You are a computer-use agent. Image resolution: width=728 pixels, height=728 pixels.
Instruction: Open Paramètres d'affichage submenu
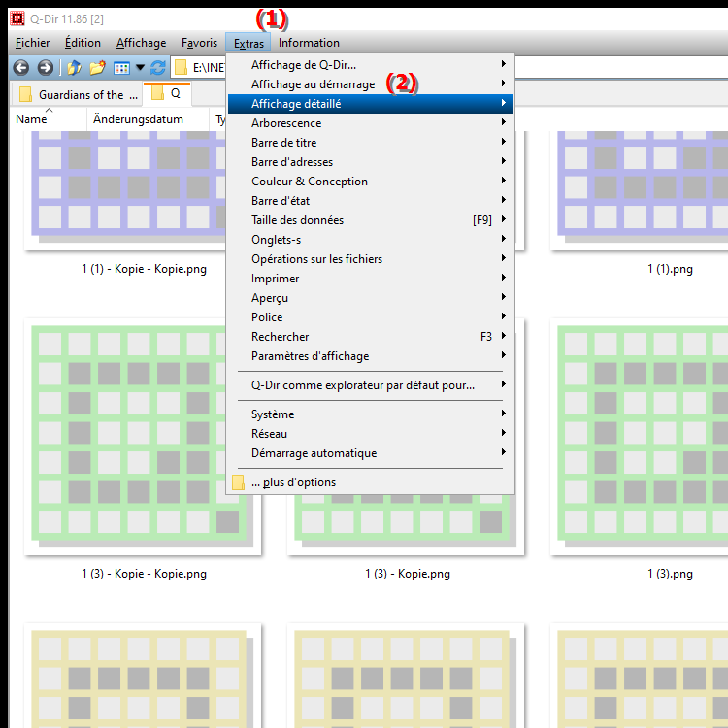[370, 356]
